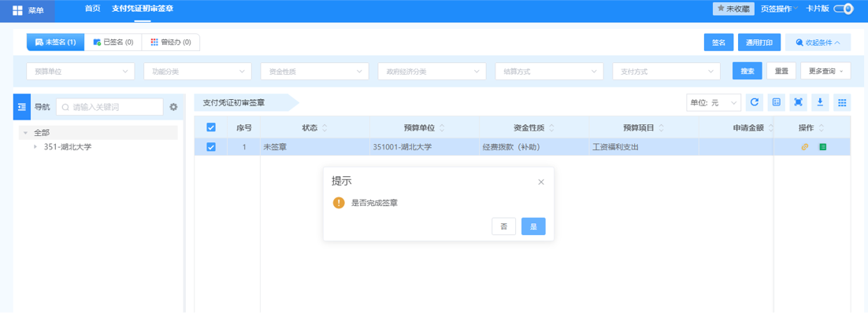Click the fullscreen table icon
This screenshot has width=868, height=313.
tap(798, 102)
